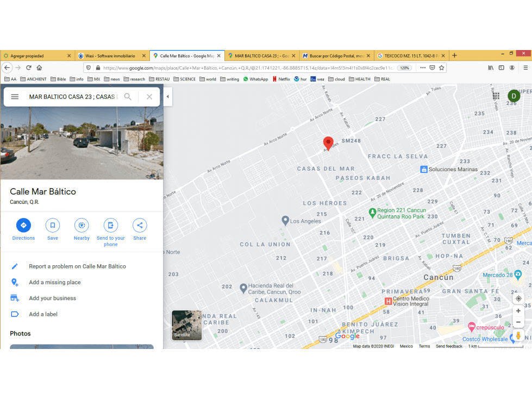Open the Street View photo of Calle Mar Báltico
532x399 pixels.
click(82, 143)
